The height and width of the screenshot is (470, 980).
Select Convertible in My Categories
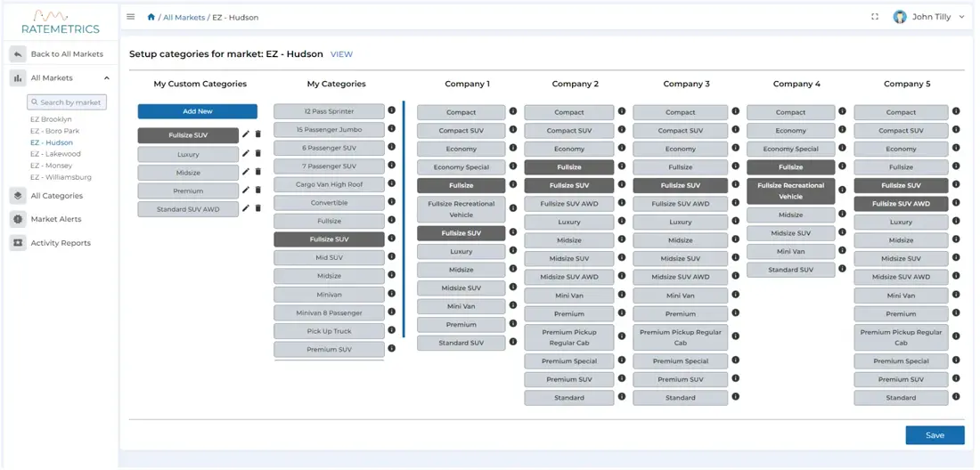(329, 203)
